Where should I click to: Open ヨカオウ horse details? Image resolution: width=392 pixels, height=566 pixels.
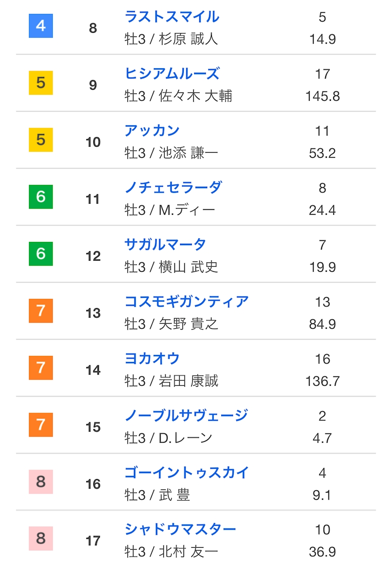pos(152,359)
